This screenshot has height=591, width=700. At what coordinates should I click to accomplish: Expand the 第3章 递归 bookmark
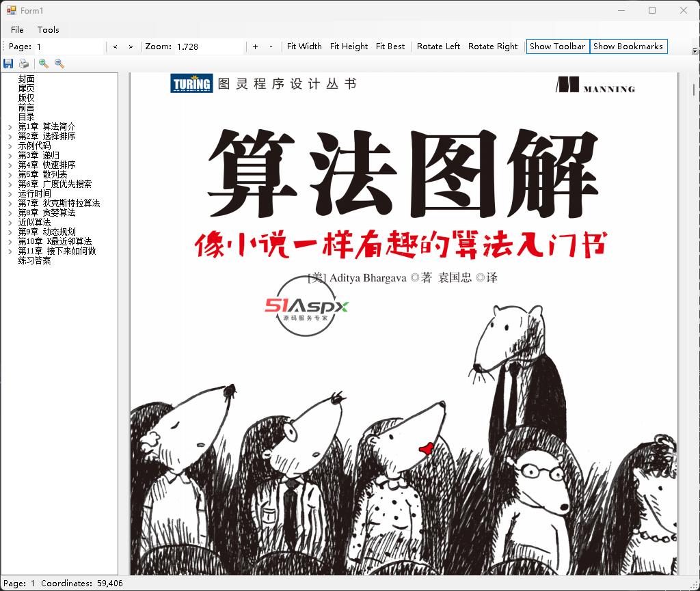click(x=10, y=156)
